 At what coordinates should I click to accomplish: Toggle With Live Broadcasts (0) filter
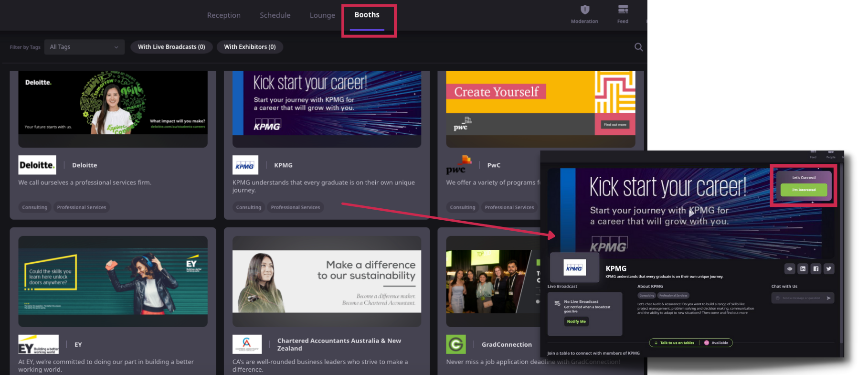tap(171, 47)
